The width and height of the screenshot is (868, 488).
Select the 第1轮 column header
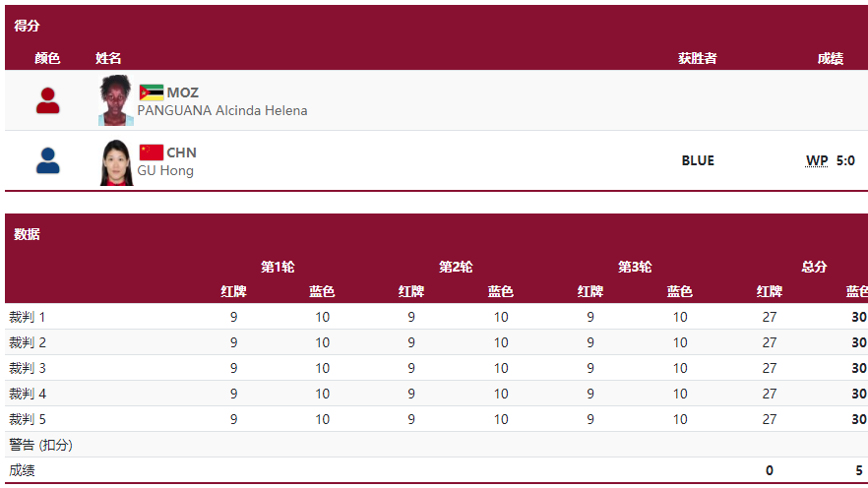[x=278, y=268]
